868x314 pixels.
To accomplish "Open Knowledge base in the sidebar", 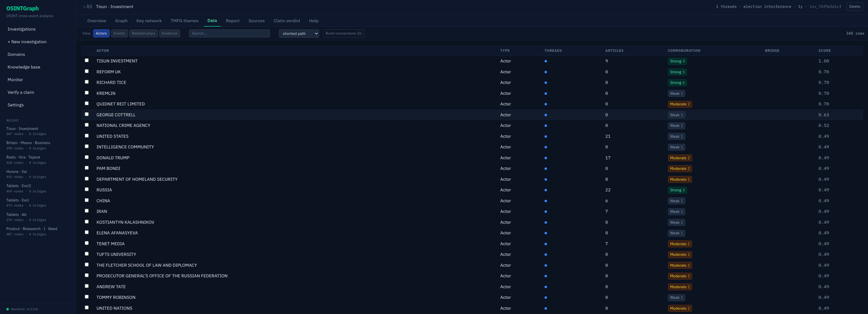I will pos(24,67).
